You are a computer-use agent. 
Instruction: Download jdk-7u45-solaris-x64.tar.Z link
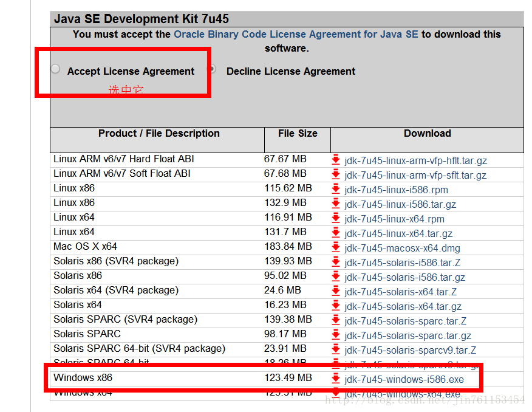click(x=400, y=292)
